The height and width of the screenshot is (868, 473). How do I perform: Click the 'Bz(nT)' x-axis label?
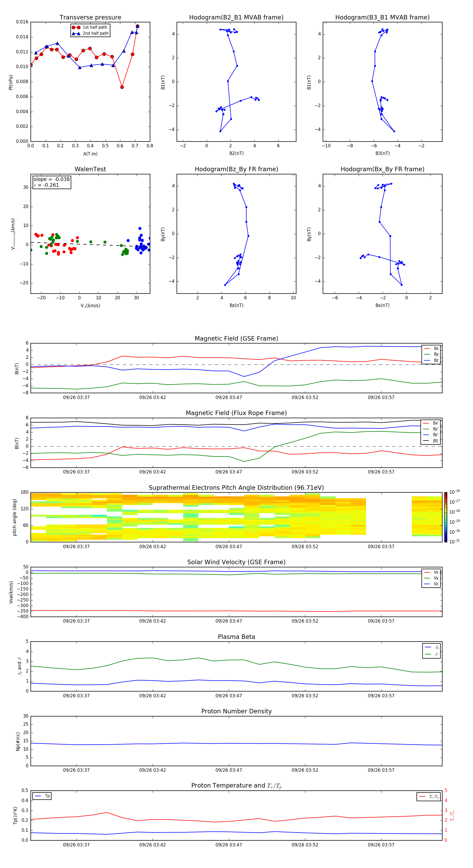pos(236,305)
